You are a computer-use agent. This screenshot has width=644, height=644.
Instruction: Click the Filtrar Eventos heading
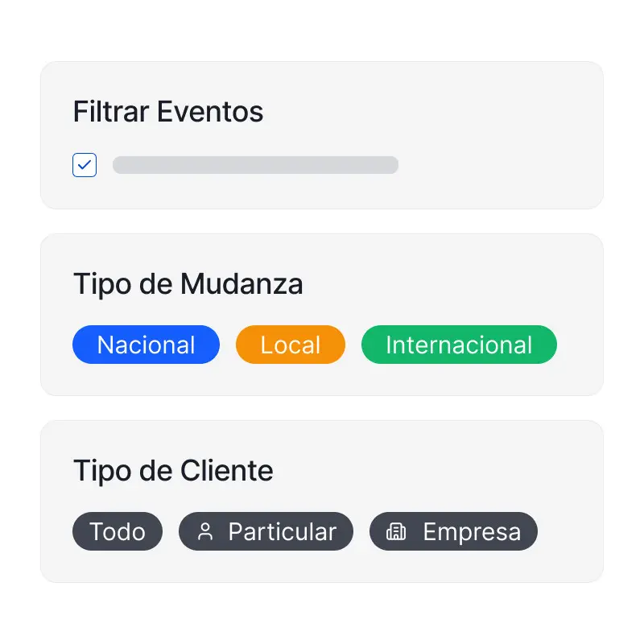point(167,112)
